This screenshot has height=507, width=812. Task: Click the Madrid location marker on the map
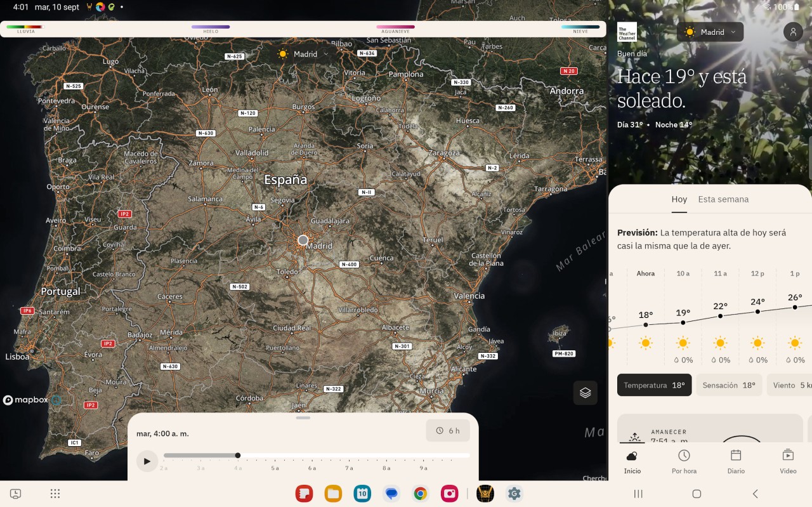303,240
